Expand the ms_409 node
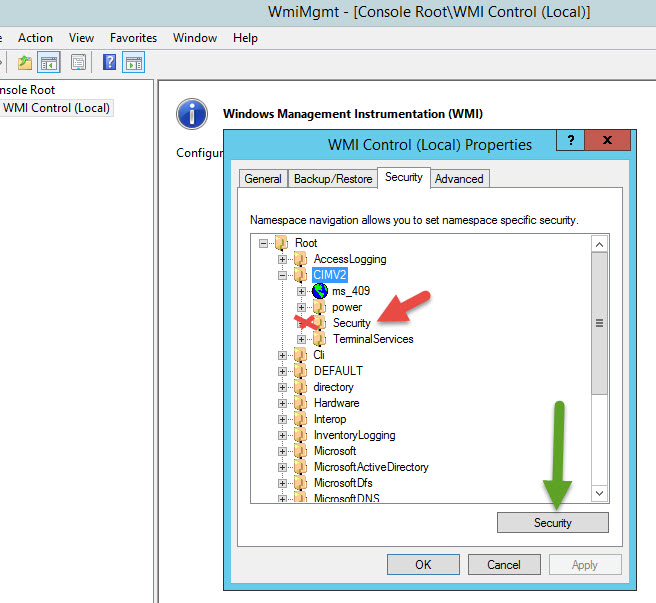The image size is (656, 603). (x=302, y=291)
